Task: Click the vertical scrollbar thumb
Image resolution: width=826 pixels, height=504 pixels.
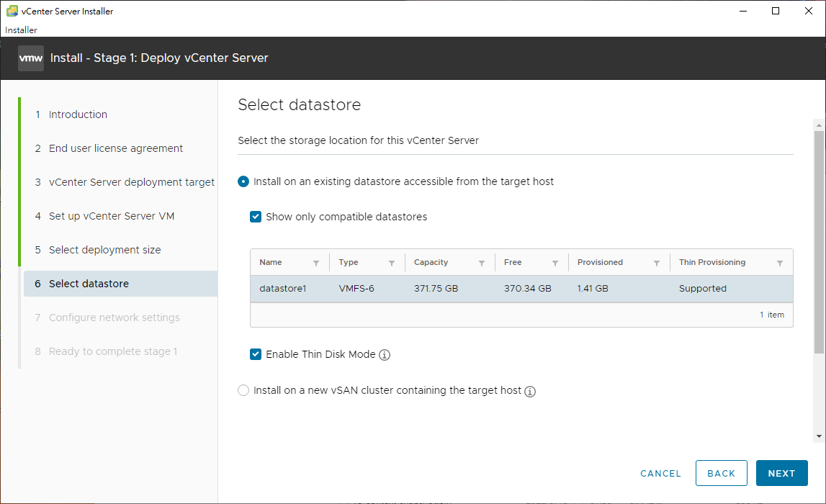Action: click(x=819, y=242)
